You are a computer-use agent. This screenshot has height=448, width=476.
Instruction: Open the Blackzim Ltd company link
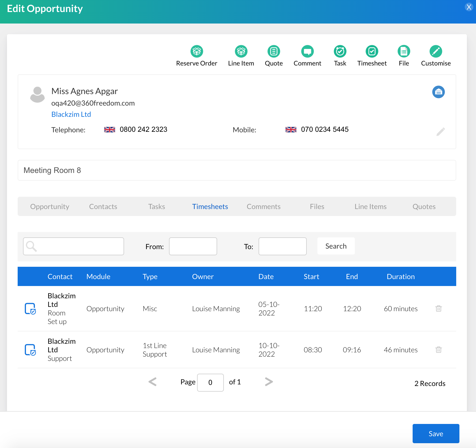[71, 114]
